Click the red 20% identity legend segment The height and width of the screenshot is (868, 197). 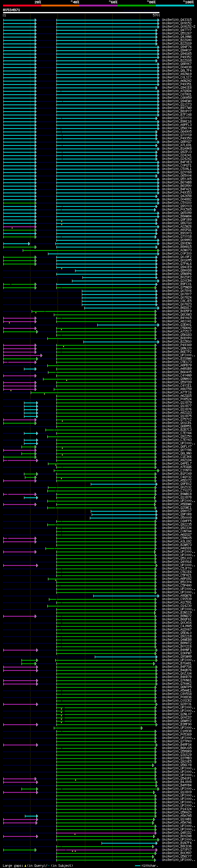click(x=22, y=6)
